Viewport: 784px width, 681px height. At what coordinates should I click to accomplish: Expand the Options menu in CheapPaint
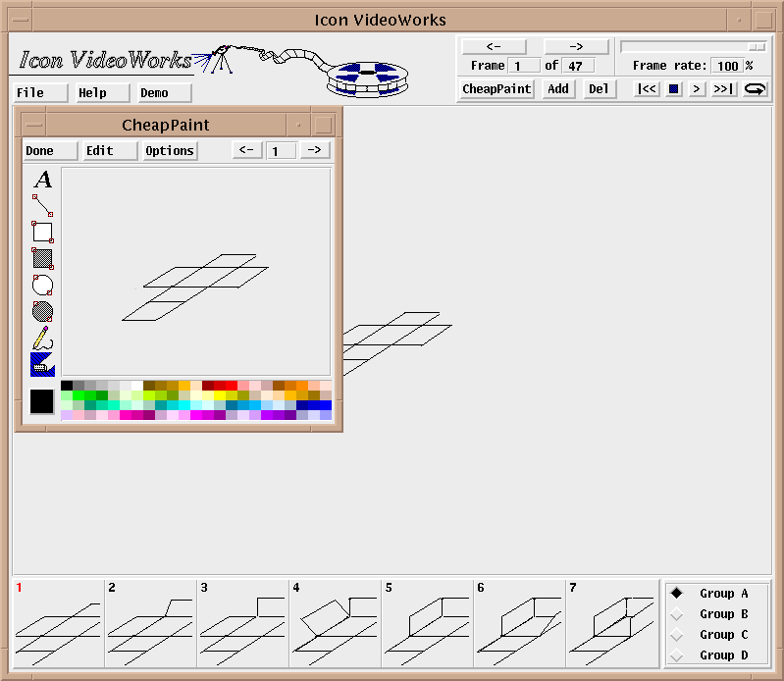click(x=170, y=151)
